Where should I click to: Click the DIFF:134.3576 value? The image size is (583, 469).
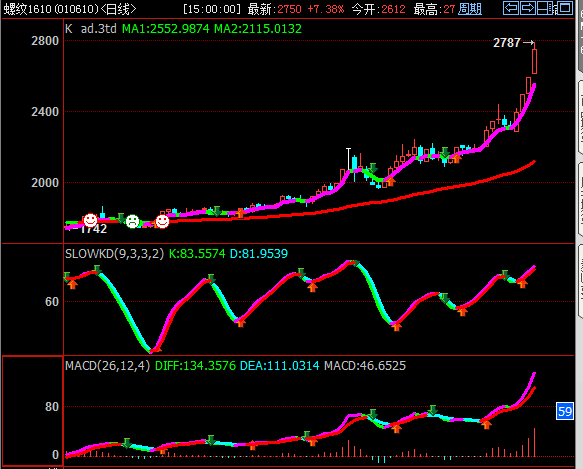click(195, 366)
